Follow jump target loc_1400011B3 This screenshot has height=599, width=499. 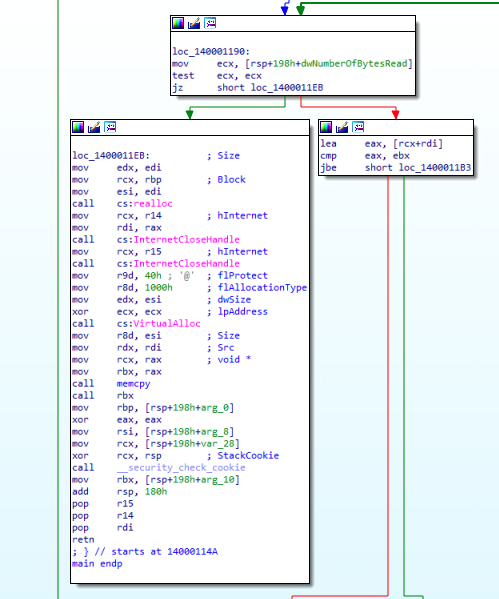tap(435, 168)
